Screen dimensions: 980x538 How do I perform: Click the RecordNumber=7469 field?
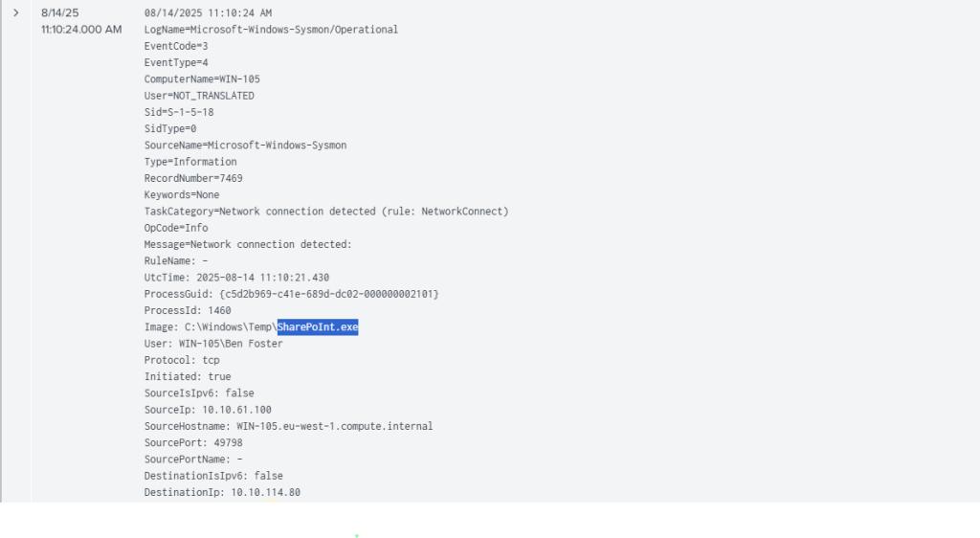189,178
